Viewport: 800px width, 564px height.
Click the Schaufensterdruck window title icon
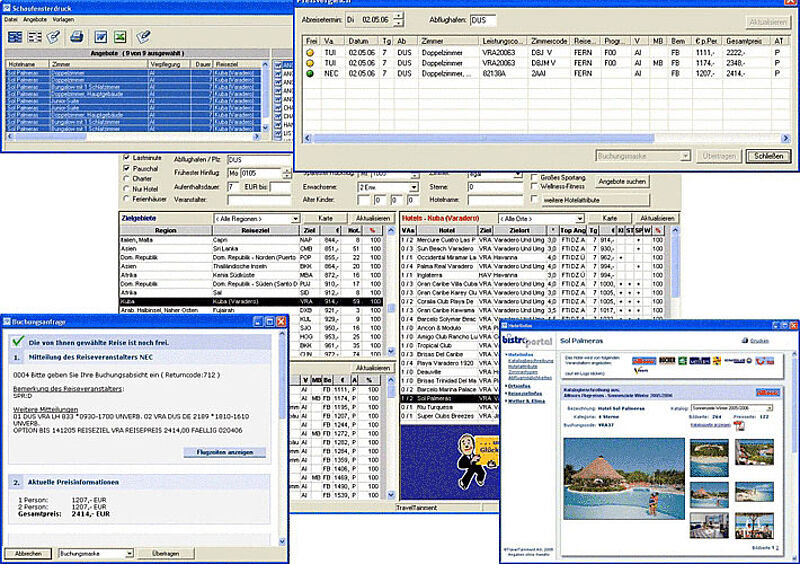click(x=7, y=8)
